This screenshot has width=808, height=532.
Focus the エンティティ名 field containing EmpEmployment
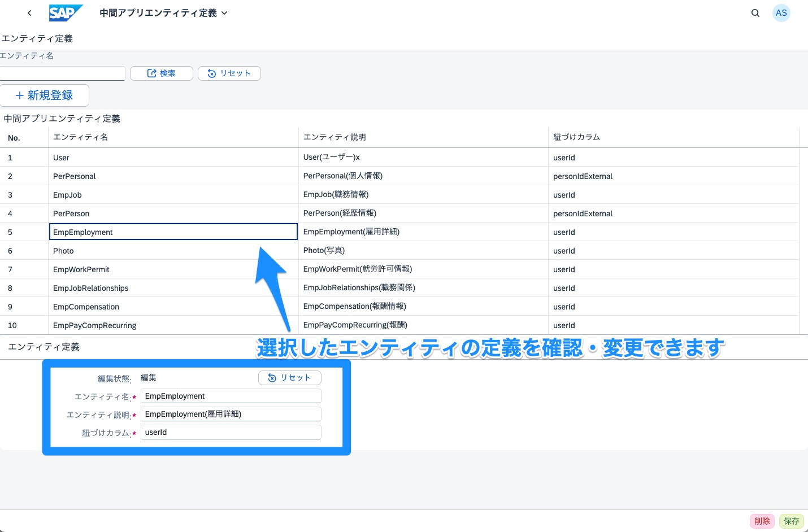pyautogui.click(x=231, y=396)
